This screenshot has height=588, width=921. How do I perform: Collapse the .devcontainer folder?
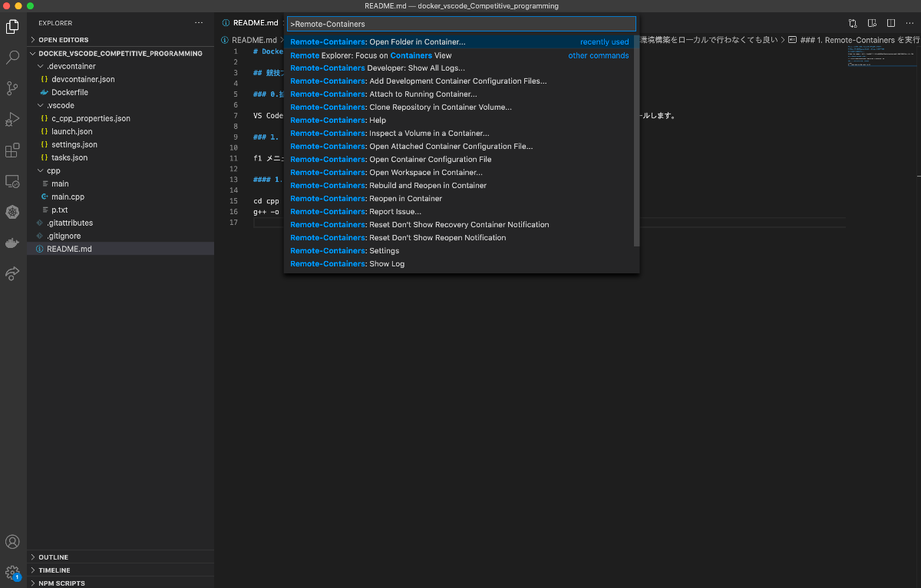click(120, 66)
